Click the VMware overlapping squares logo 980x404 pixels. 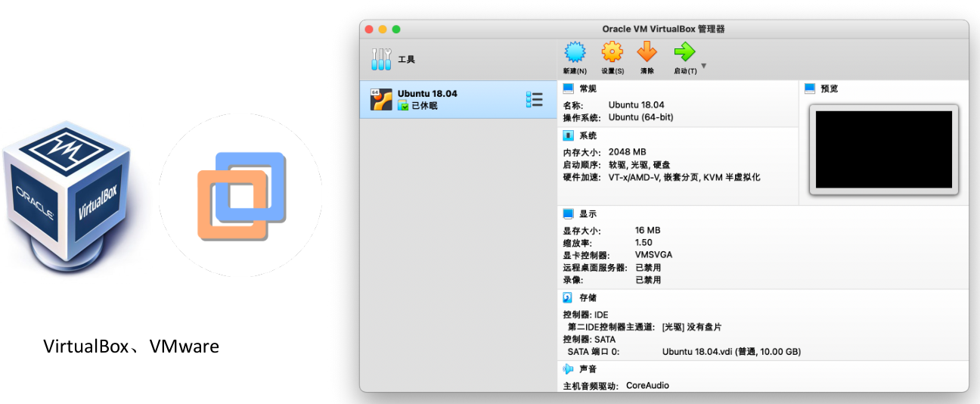pos(241,195)
